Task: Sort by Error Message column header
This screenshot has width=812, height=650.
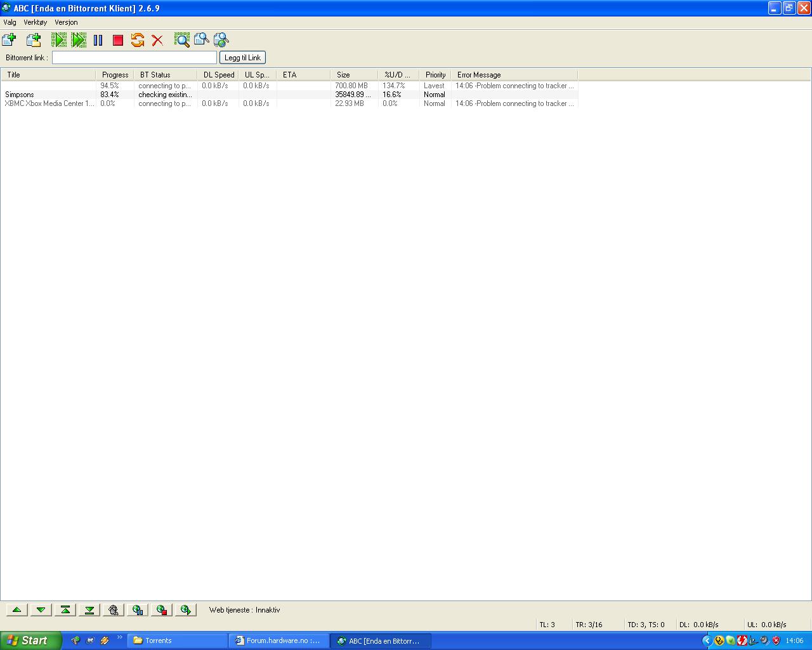Action: (514, 75)
